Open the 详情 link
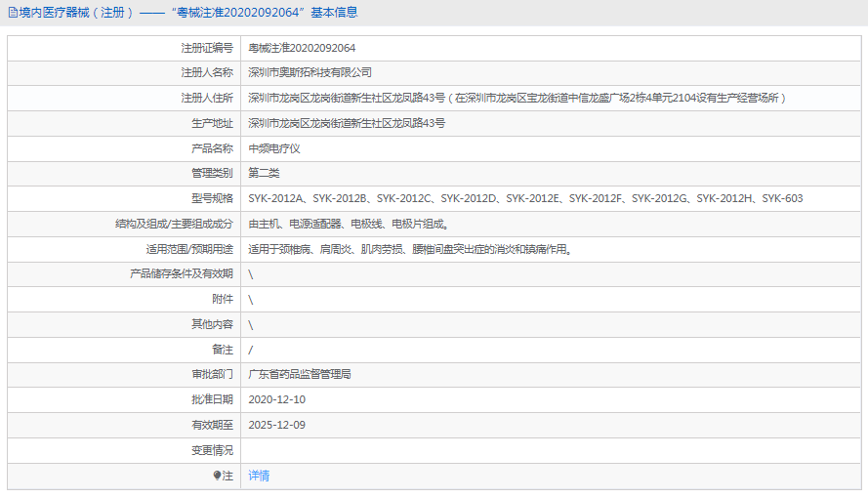The image size is (868, 498). pyautogui.click(x=259, y=476)
